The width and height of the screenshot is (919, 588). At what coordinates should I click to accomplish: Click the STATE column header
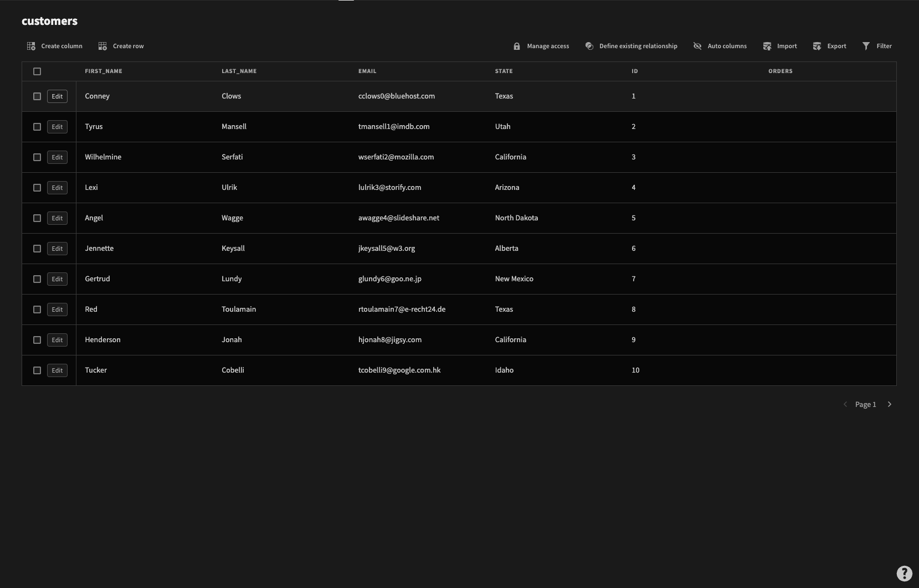click(x=504, y=71)
